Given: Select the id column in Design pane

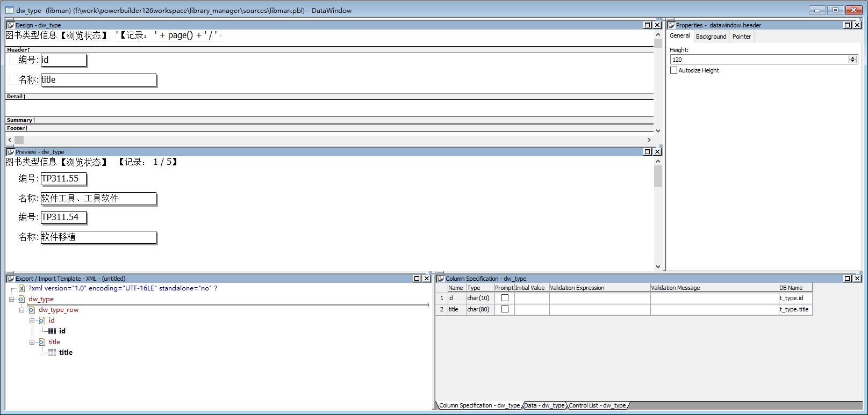Looking at the screenshot, I should 63,60.
